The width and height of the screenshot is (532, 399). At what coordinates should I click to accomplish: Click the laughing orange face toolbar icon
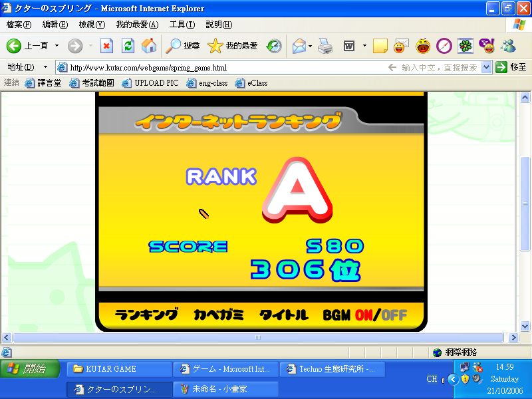(423, 46)
